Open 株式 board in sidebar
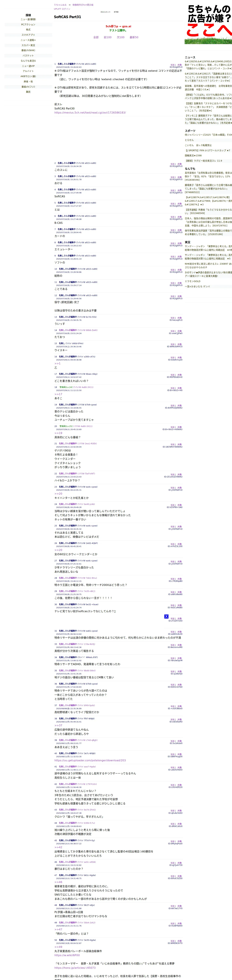 pos(28,30)
